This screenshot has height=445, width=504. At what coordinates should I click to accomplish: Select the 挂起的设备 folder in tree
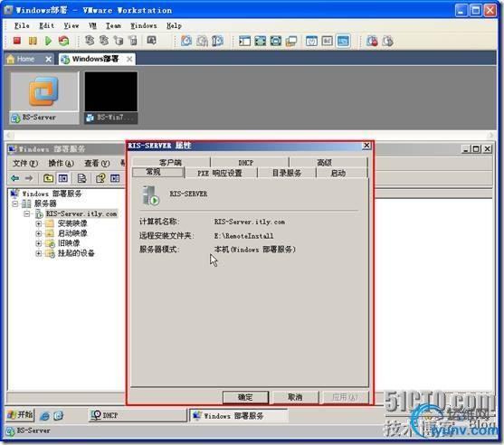[x=76, y=253]
